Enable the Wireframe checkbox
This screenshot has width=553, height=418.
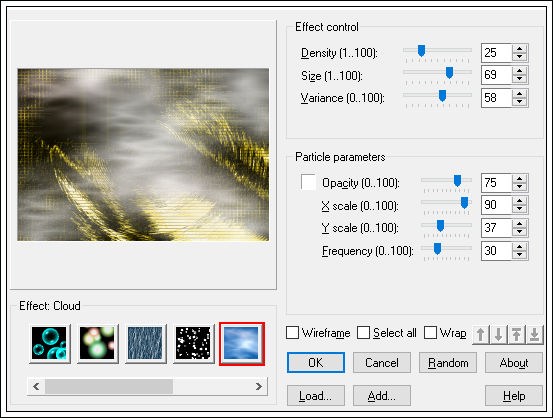(292, 333)
